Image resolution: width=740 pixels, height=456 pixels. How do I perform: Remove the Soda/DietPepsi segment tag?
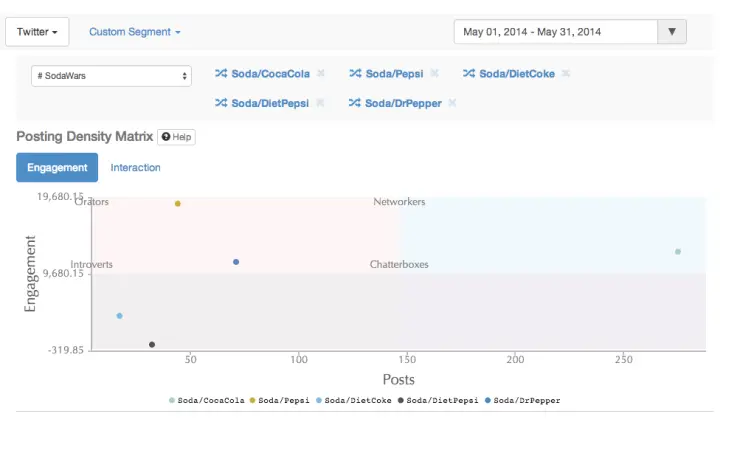tap(320, 103)
